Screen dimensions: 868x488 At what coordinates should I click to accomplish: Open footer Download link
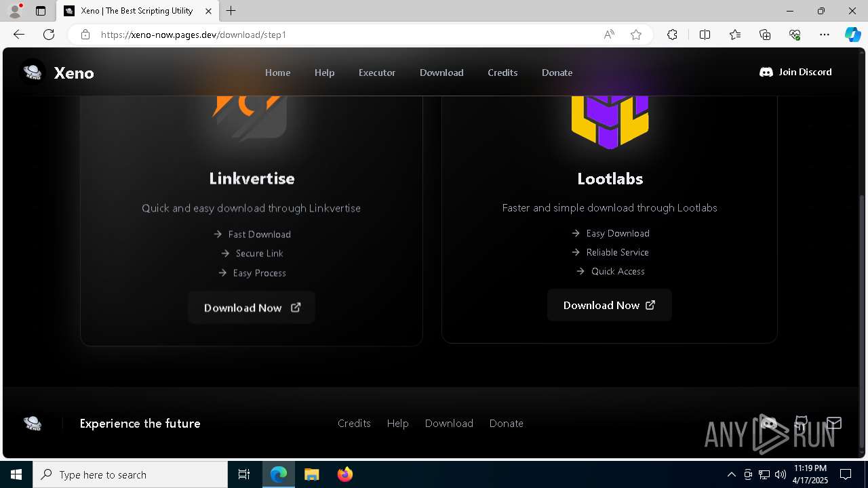tap(449, 423)
